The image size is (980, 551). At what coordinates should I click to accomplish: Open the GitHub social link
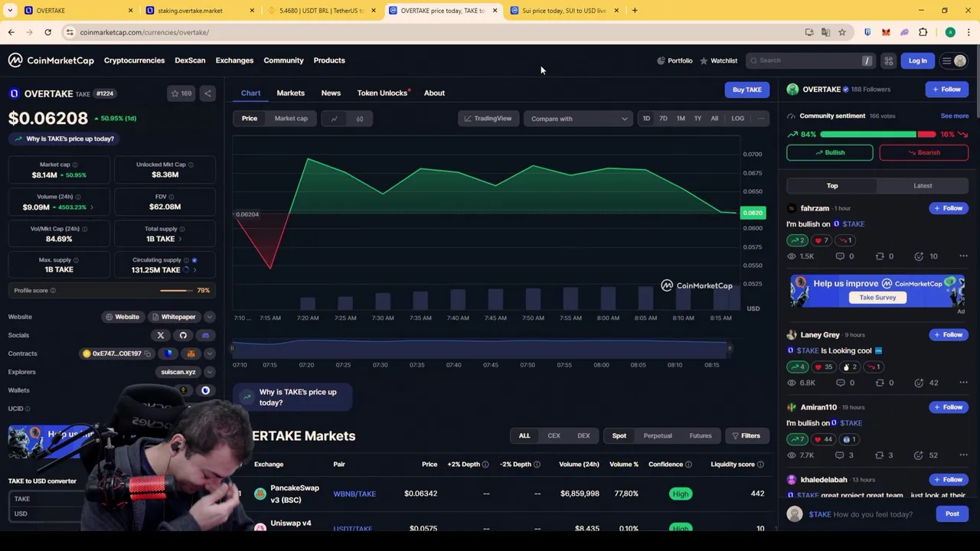tap(183, 335)
